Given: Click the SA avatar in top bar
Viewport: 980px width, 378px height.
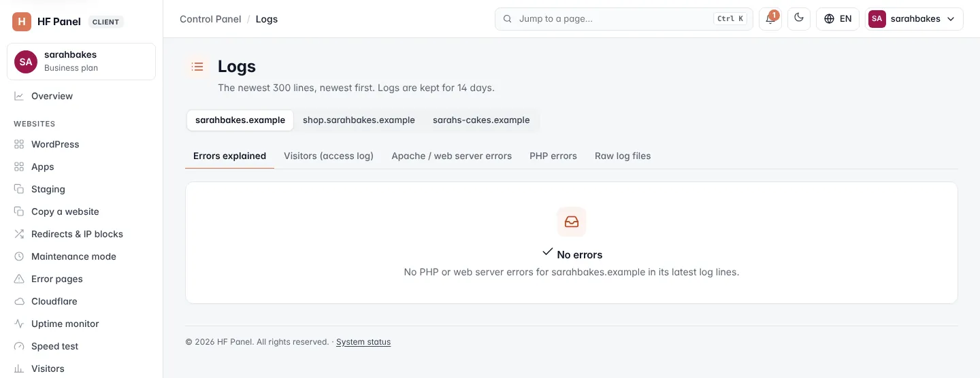Looking at the screenshot, I should pyautogui.click(x=877, y=19).
